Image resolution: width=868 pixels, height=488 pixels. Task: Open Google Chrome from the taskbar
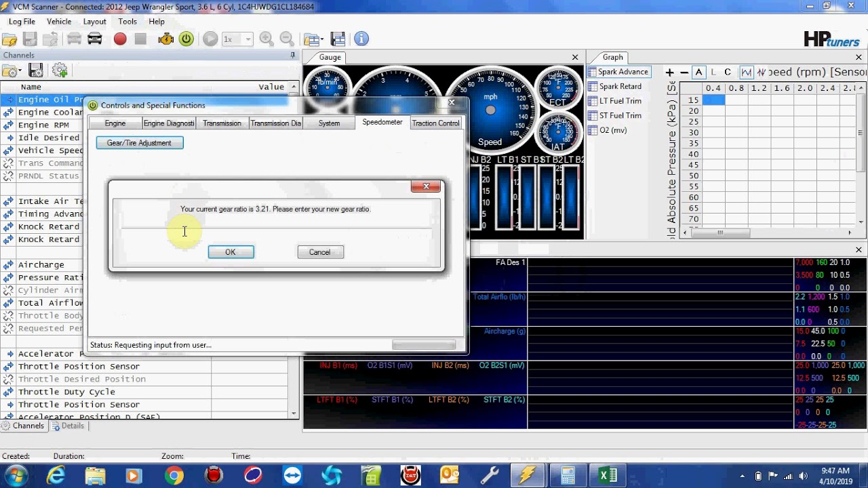pyautogui.click(x=174, y=476)
